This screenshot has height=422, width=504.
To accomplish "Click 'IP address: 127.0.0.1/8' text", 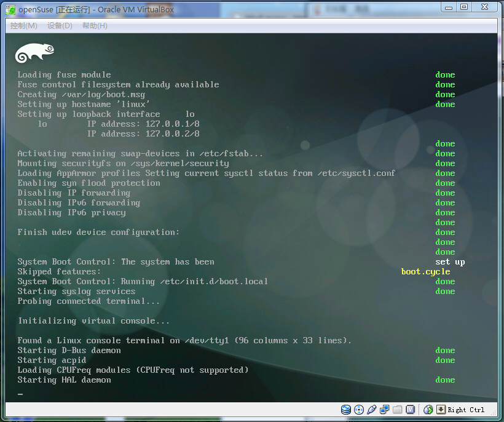I will click(143, 124).
